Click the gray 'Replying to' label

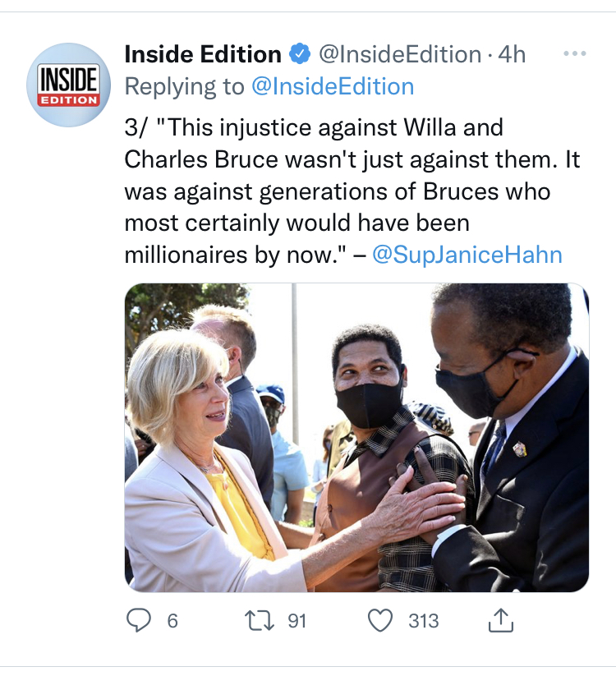[184, 86]
